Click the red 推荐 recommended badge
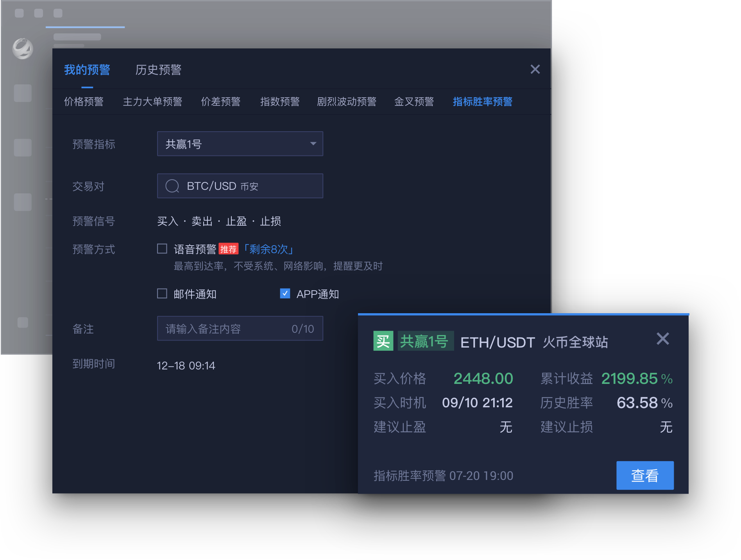Image resolution: width=741 pixels, height=560 pixels. tap(228, 249)
